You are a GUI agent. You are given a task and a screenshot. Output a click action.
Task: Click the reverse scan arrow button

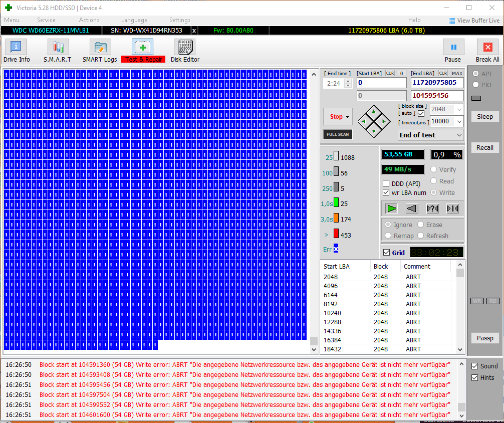(412, 208)
